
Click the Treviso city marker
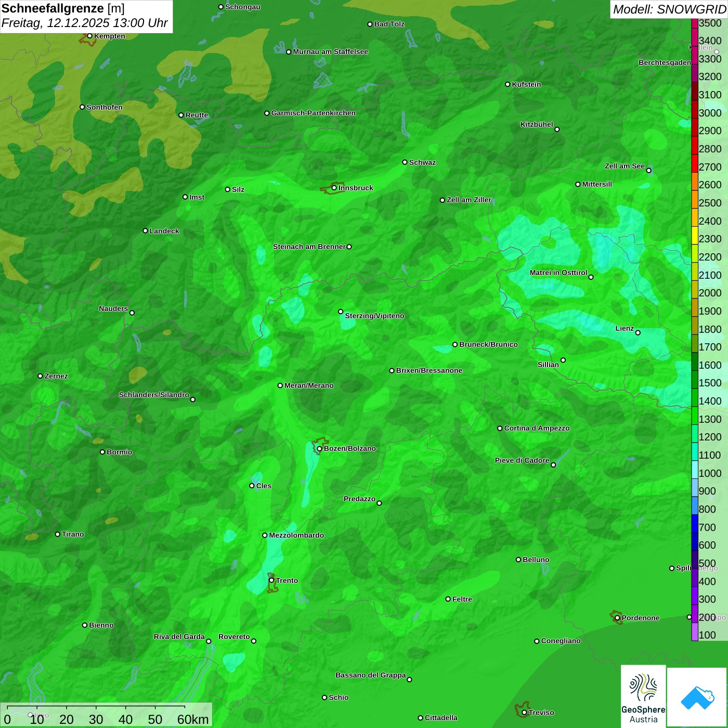[x=524, y=712]
